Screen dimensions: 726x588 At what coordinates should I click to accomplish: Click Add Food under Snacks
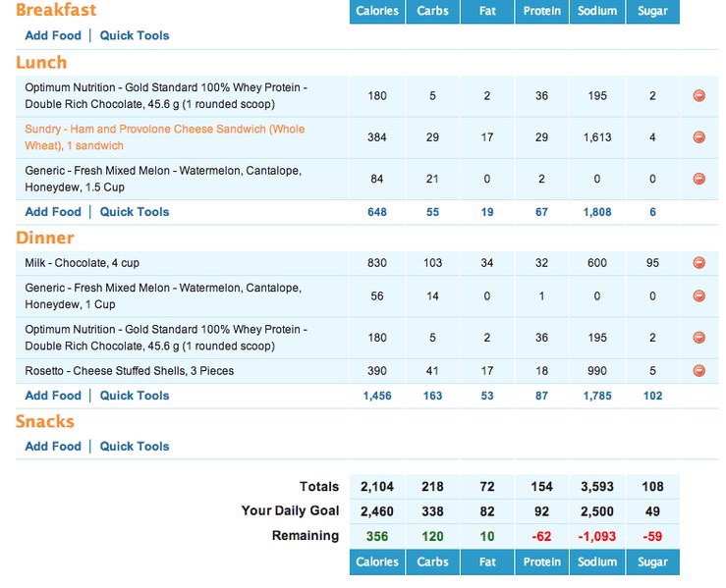point(53,447)
